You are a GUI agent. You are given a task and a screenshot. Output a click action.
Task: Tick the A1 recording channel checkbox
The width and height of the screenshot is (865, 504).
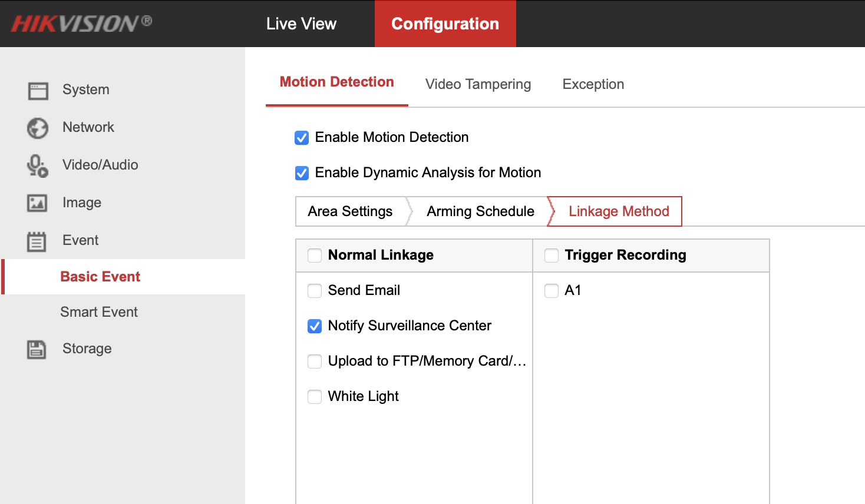552,291
